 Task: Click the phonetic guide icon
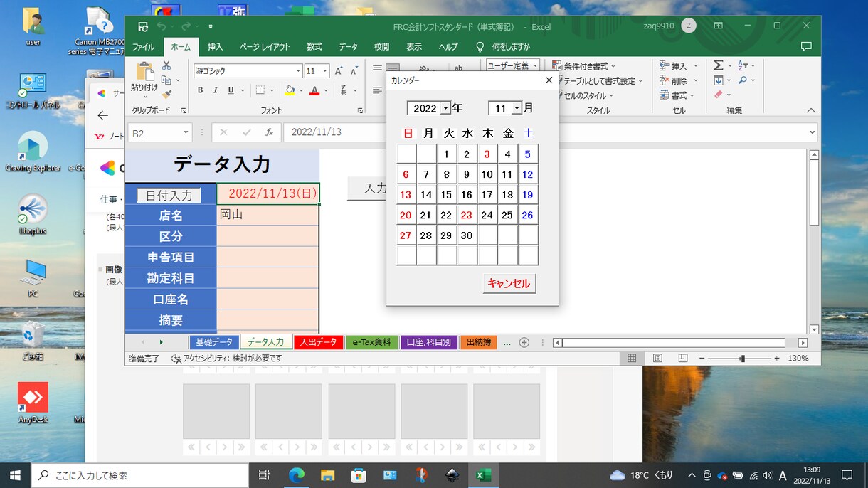point(343,90)
